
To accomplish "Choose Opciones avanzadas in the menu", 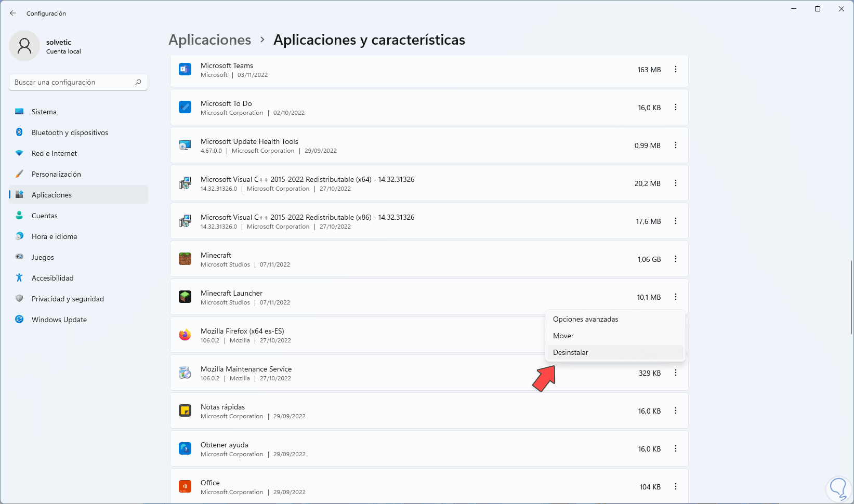I will tap(586, 319).
